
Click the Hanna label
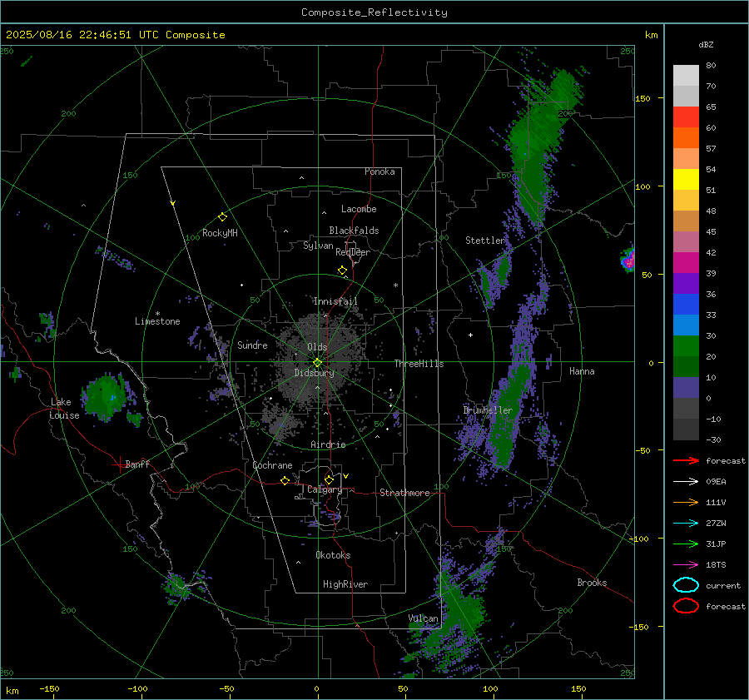click(582, 371)
